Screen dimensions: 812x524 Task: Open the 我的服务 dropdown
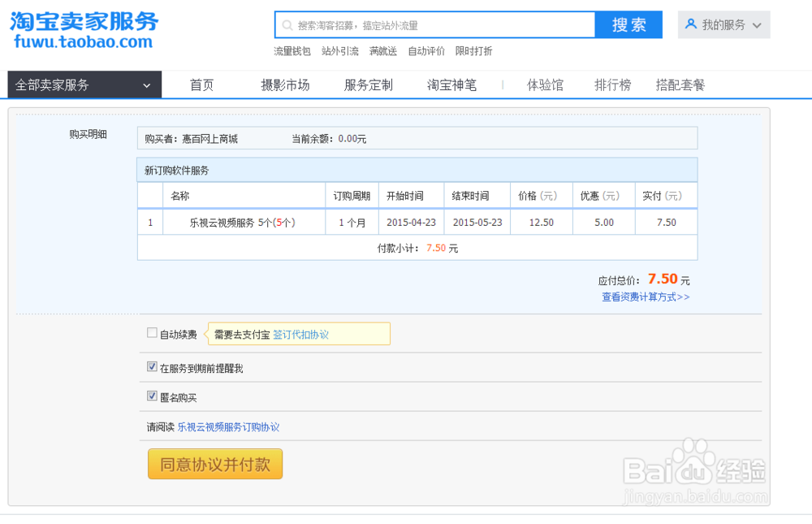pyautogui.click(x=724, y=25)
